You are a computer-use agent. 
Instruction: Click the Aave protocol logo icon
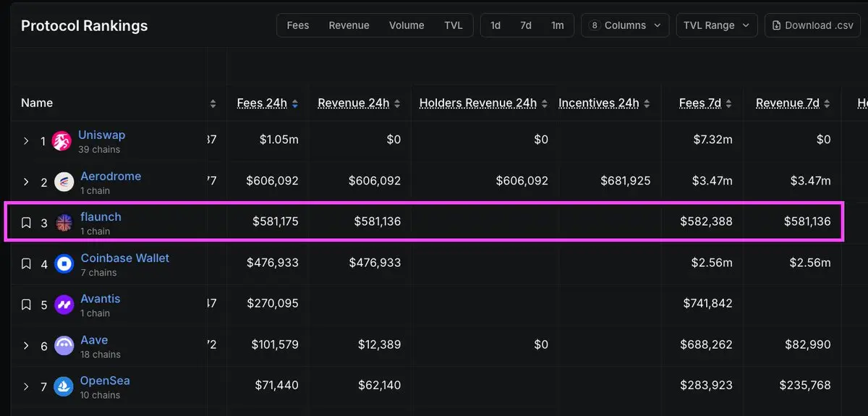click(64, 346)
